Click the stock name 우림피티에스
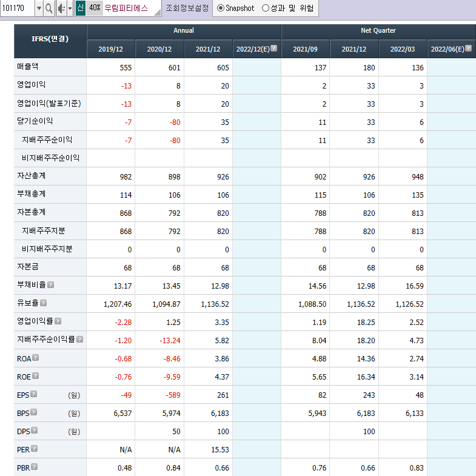 pos(126,8)
